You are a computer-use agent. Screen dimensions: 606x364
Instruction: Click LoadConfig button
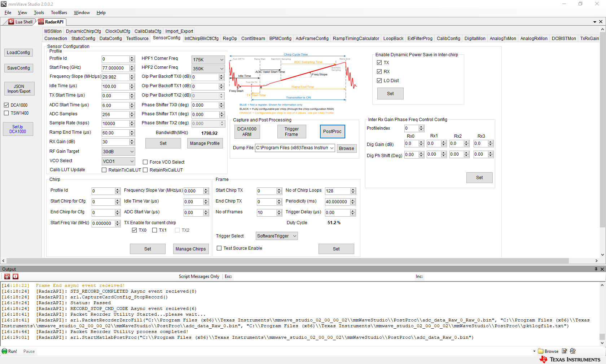(x=18, y=53)
